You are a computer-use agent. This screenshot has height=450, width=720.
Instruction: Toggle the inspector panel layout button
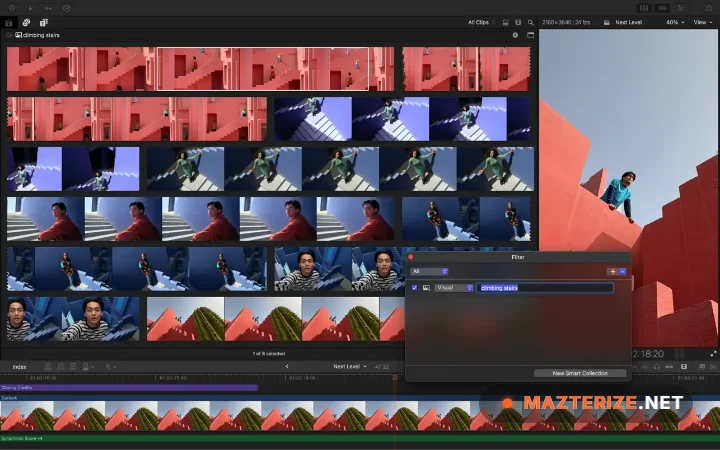[680, 8]
